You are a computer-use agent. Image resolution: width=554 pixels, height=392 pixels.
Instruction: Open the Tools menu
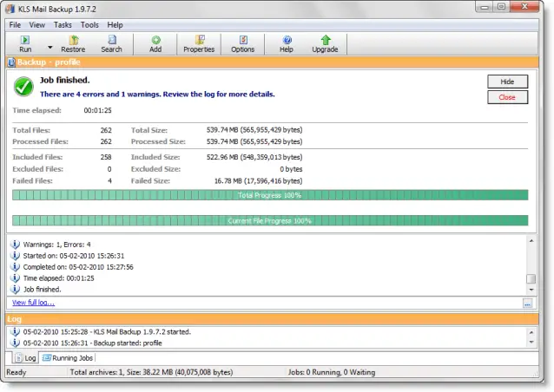coord(89,24)
